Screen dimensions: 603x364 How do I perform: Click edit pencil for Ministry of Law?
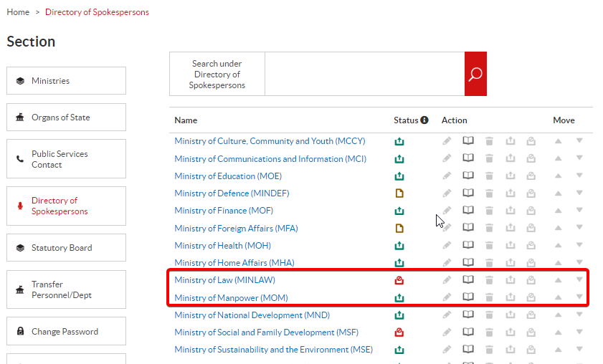coord(447,280)
